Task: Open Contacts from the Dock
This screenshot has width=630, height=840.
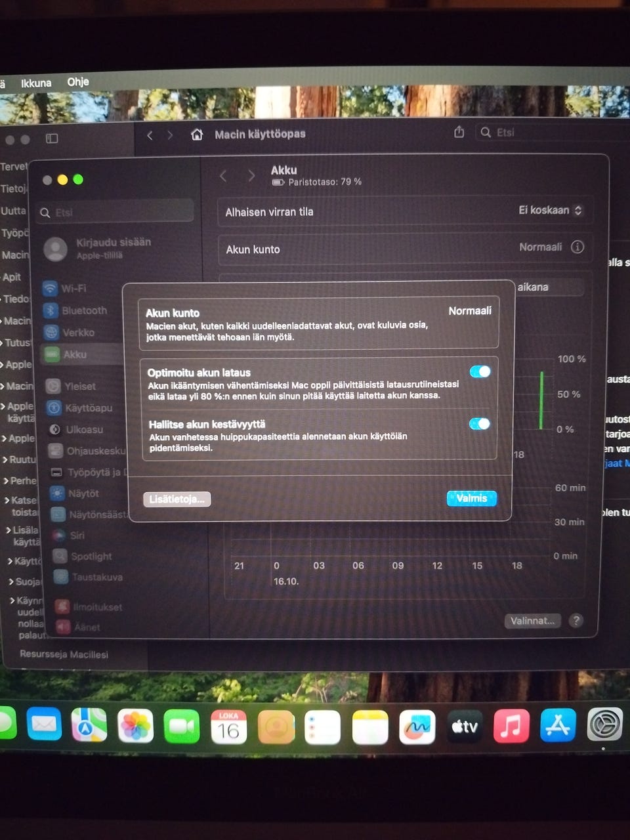Action: 276,727
